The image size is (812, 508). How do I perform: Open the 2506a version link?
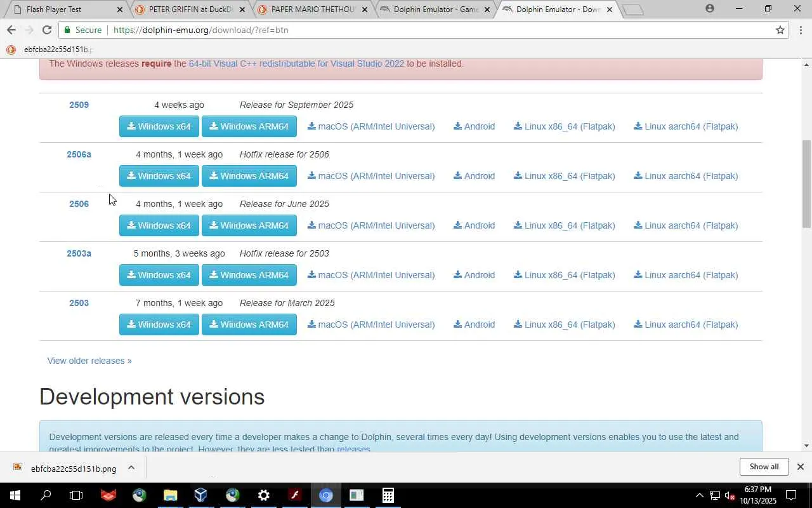[79, 154]
